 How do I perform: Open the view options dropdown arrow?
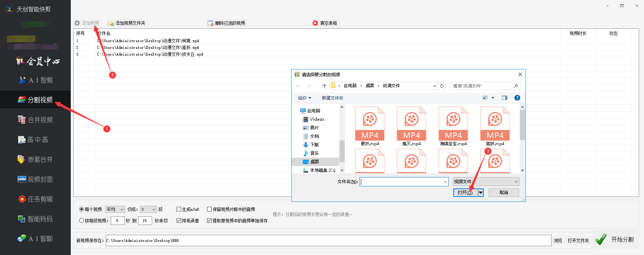click(493, 98)
